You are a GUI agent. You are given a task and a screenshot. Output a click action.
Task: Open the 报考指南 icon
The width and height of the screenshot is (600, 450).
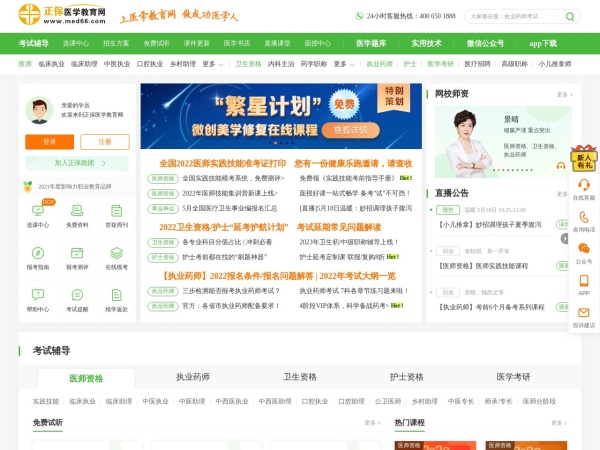coord(38,254)
